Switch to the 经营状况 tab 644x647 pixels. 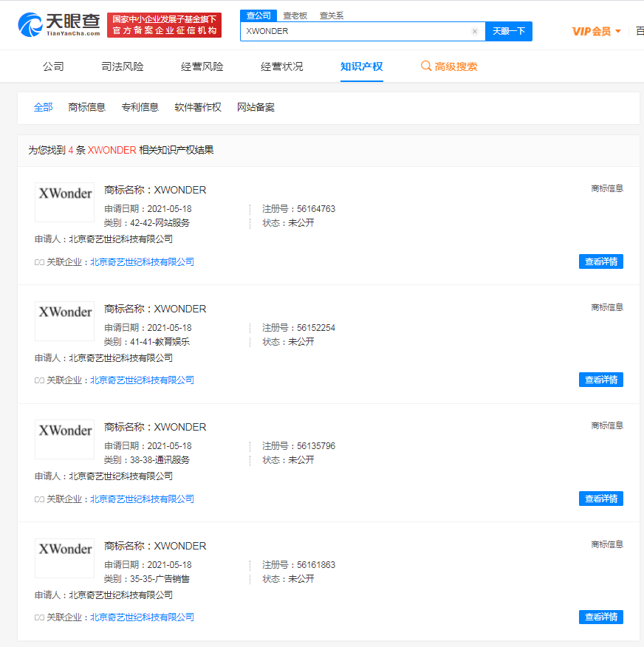click(282, 66)
